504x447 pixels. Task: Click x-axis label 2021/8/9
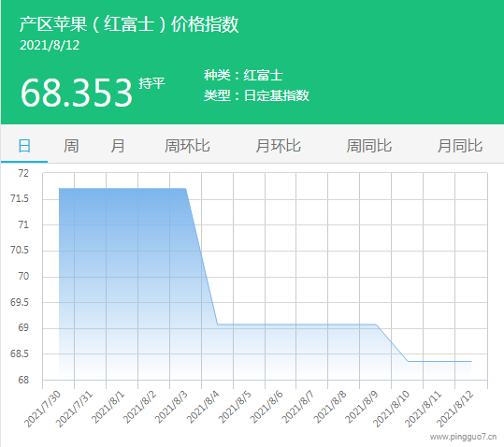click(x=361, y=407)
